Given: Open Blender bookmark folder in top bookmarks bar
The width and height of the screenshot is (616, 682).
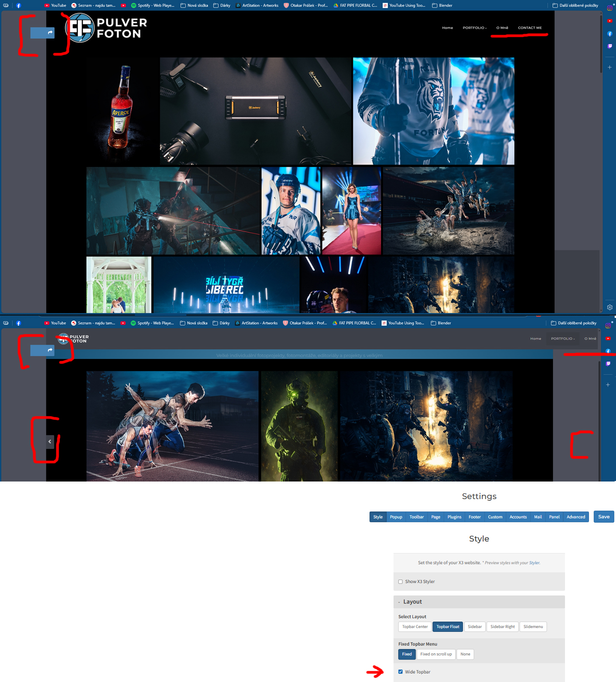Looking at the screenshot, I should 442,6.
